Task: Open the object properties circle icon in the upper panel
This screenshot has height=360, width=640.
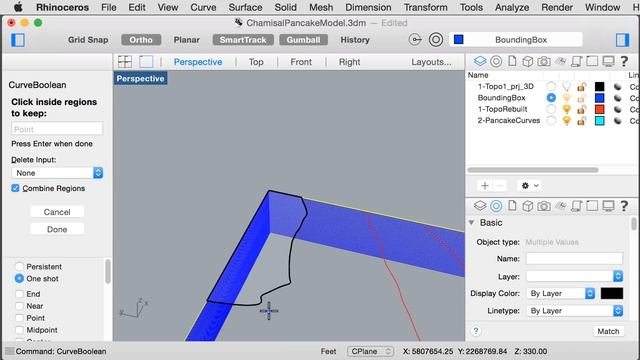Action: (x=496, y=61)
